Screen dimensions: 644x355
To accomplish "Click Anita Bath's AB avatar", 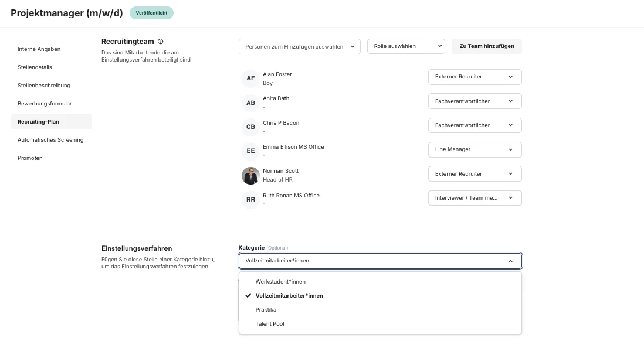I will click(x=250, y=103).
